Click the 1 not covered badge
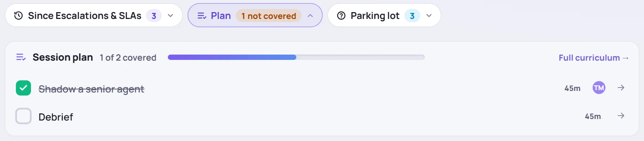This screenshot has height=141, width=644. coord(269,16)
